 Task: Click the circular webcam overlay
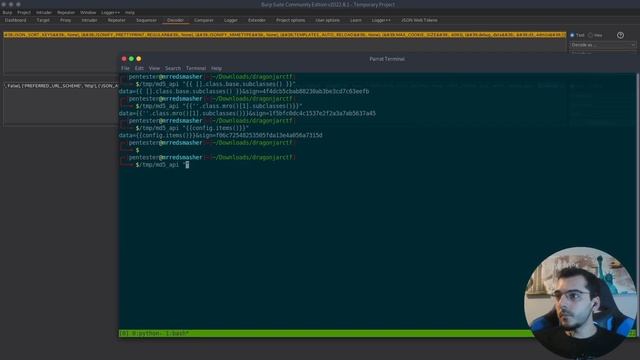[x=580, y=302]
